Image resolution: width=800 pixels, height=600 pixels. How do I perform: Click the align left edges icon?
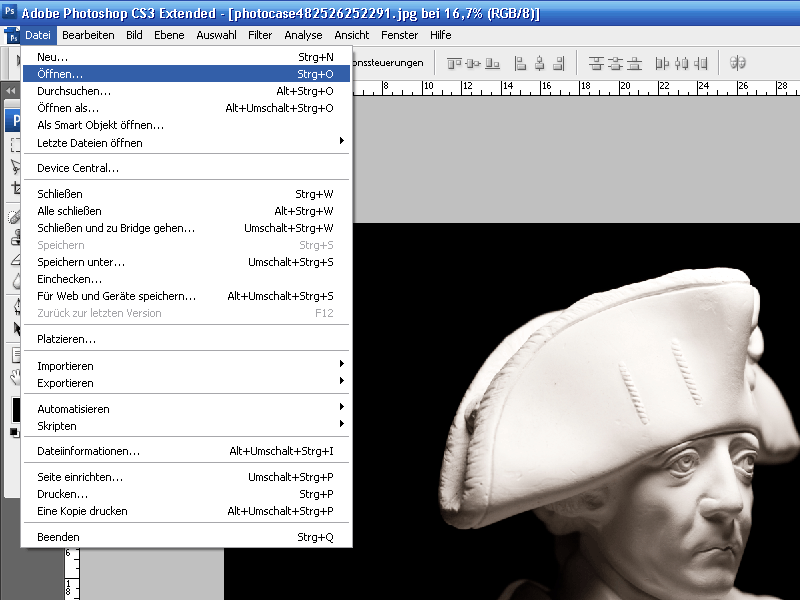[520, 63]
